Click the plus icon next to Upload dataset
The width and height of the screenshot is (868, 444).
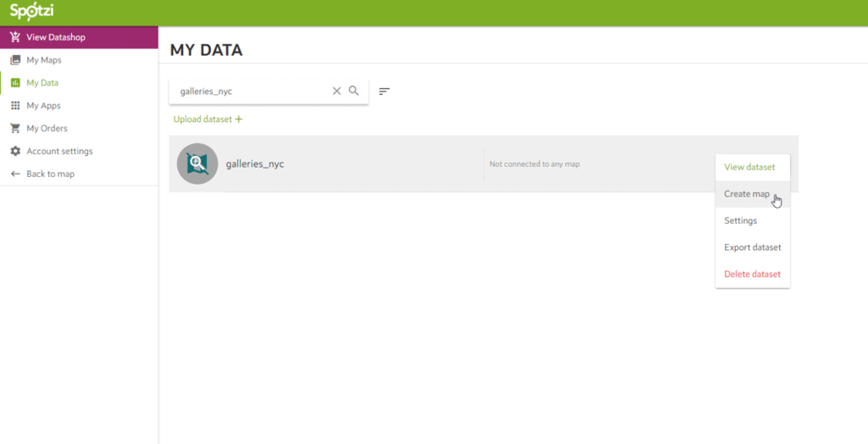[238, 119]
